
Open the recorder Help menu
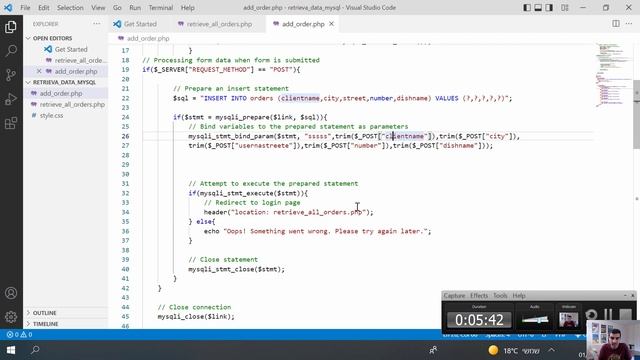click(519, 296)
